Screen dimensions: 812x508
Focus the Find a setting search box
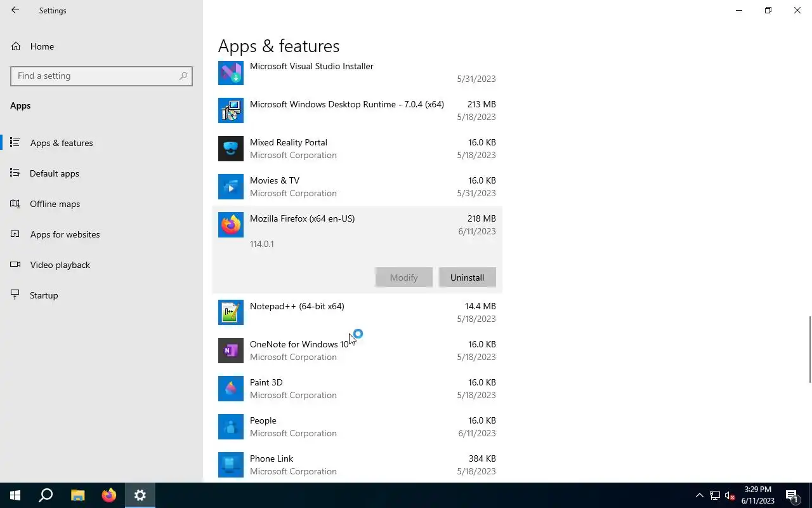click(x=101, y=76)
